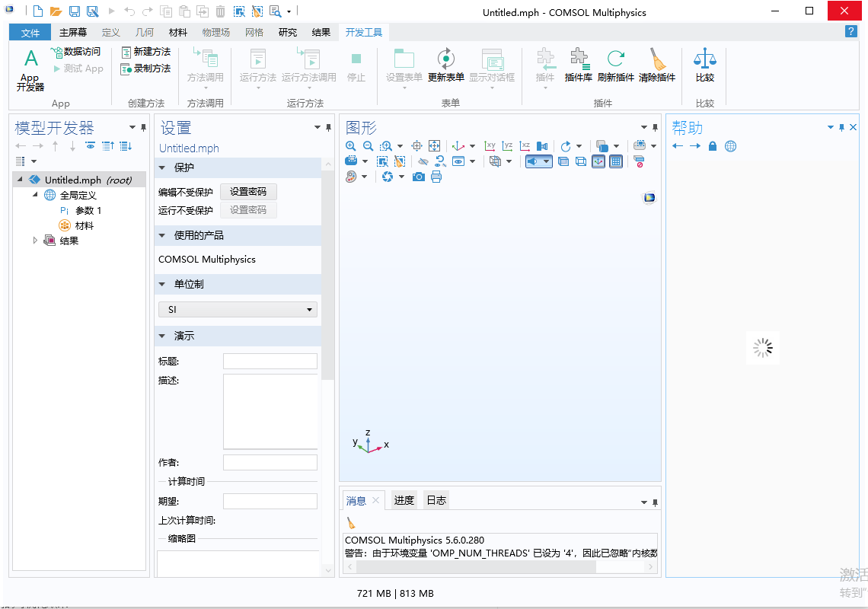Switch to the 主屏幕 ribbon tab

tap(73, 33)
